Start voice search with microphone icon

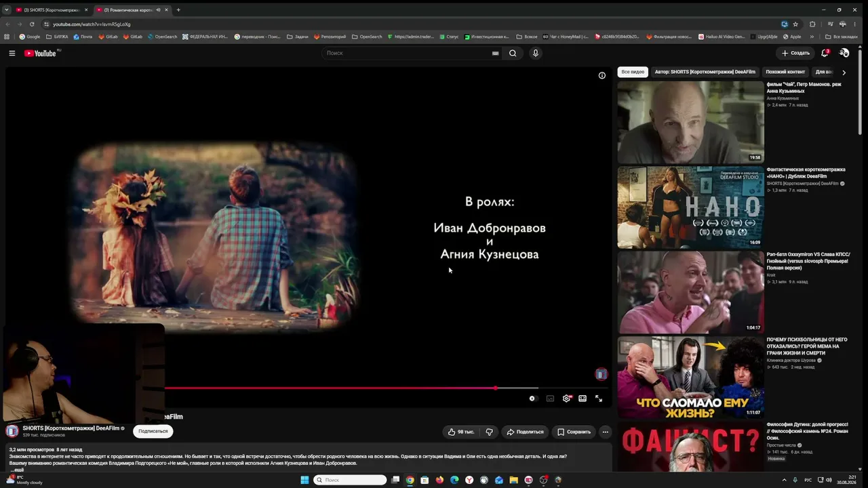[536, 53]
